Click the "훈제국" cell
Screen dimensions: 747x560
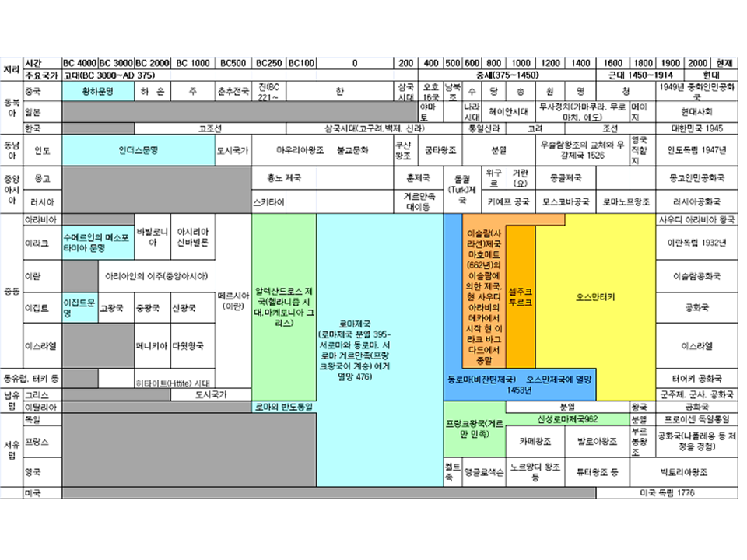tap(419, 178)
